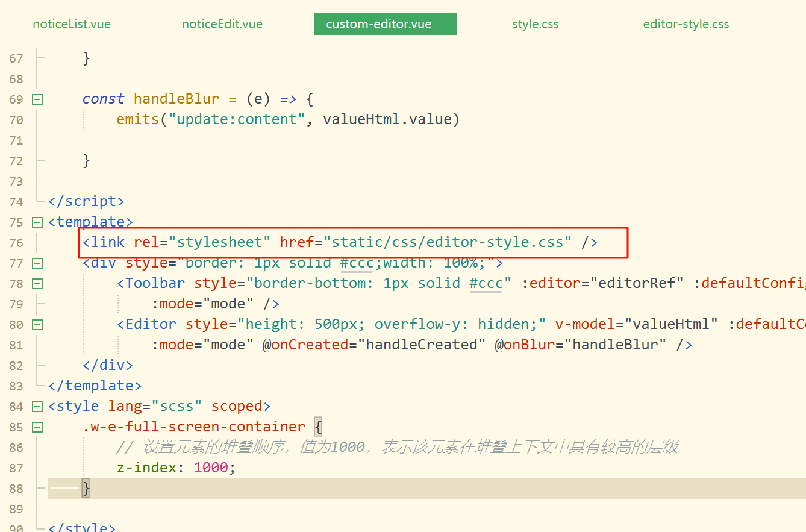Collapse the handleBlur function on line 69
The image size is (806, 532).
pos(37,99)
